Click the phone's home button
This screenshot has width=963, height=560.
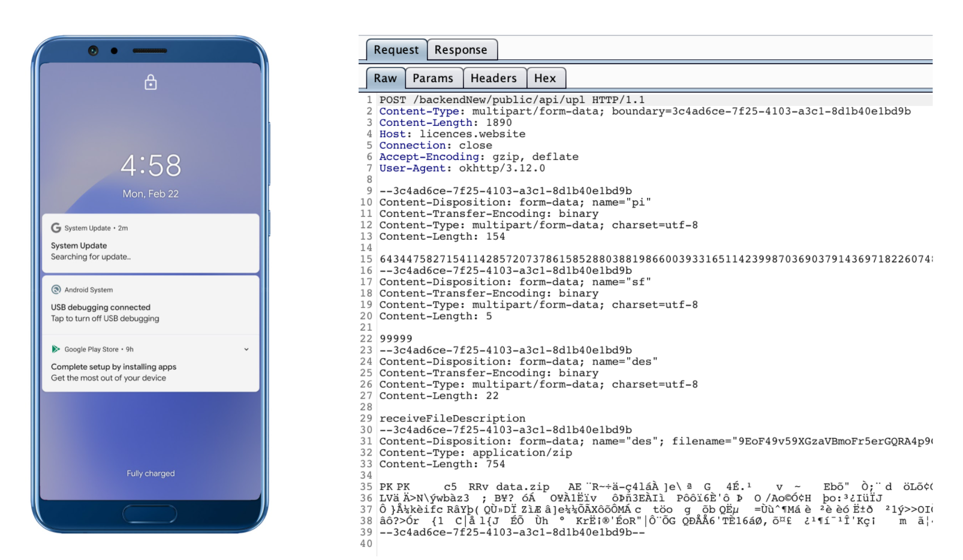pos(150,514)
